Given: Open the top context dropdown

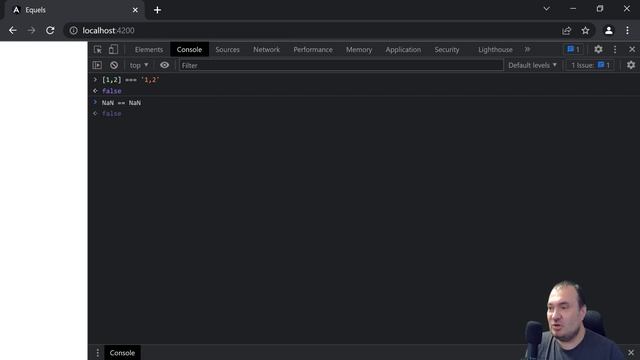Looking at the screenshot, I should click(x=139, y=65).
